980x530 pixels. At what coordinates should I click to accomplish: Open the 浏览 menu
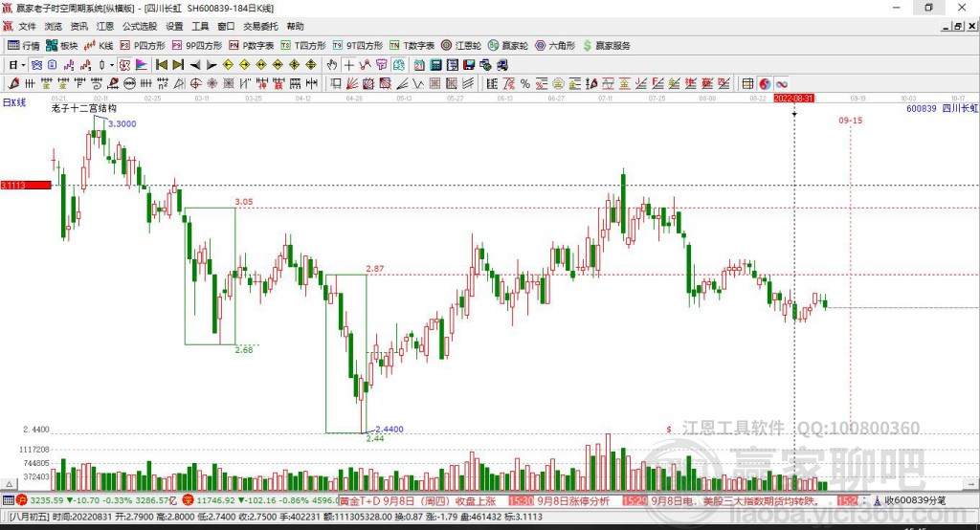pos(54,26)
